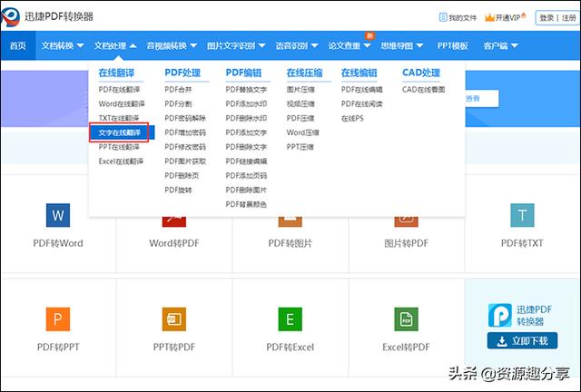
Task: Choose 视频压缩 menu entry
Action: (x=300, y=103)
